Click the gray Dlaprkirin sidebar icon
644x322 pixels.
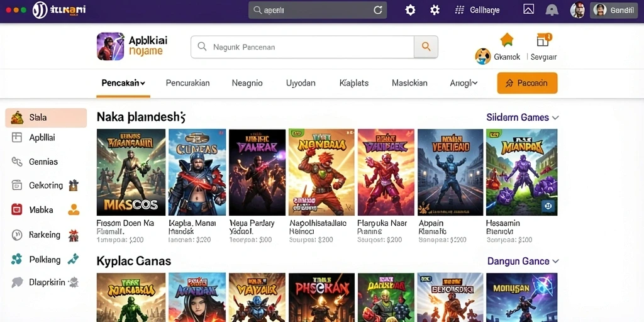(x=17, y=282)
